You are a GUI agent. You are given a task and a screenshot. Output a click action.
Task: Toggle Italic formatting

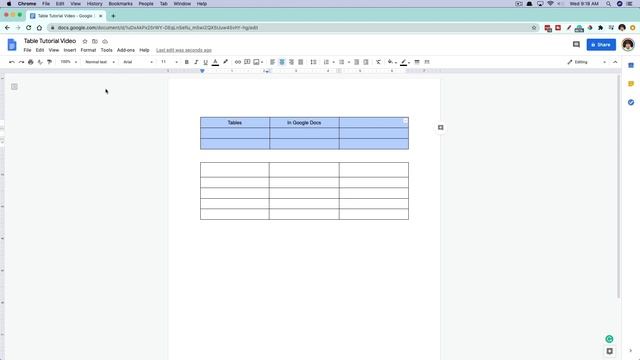[x=196, y=62]
